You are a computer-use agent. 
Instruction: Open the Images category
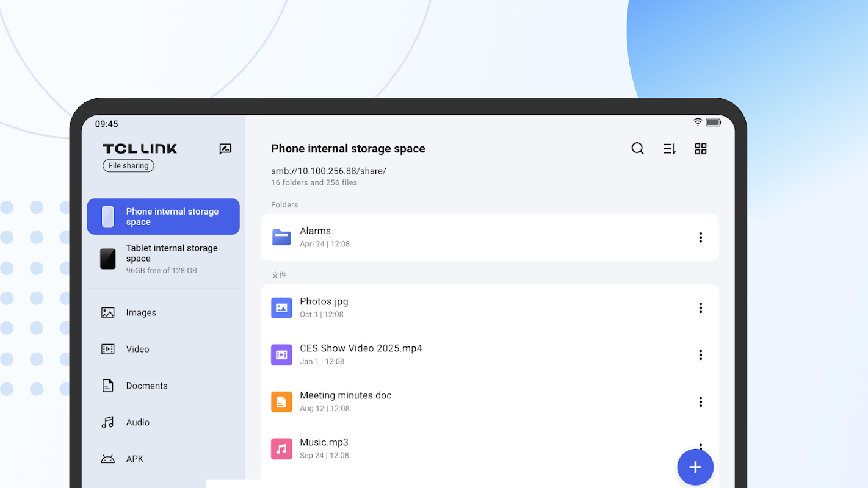click(164, 313)
